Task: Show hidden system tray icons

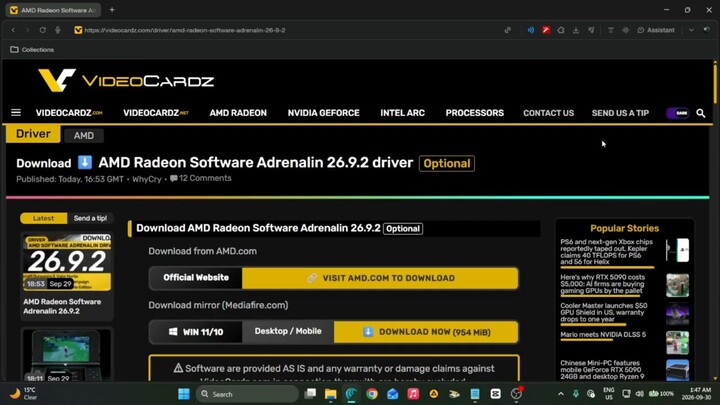Action: click(x=561, y=394)
